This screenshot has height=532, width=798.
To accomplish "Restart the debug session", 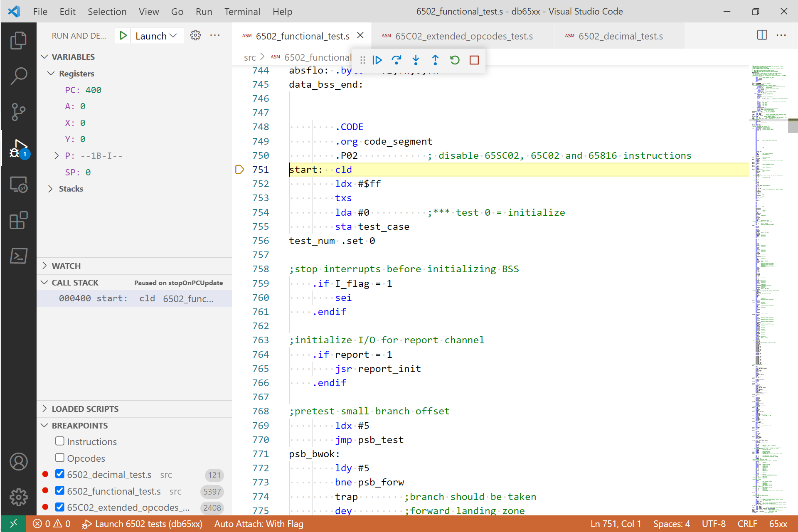I will coord(454,60).
